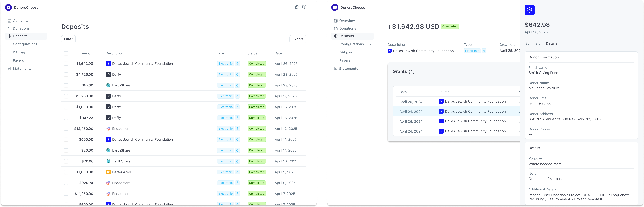The image size is (644, 207).
Task: Click the Daffeinated payer icon
Action: coord(108,172)
